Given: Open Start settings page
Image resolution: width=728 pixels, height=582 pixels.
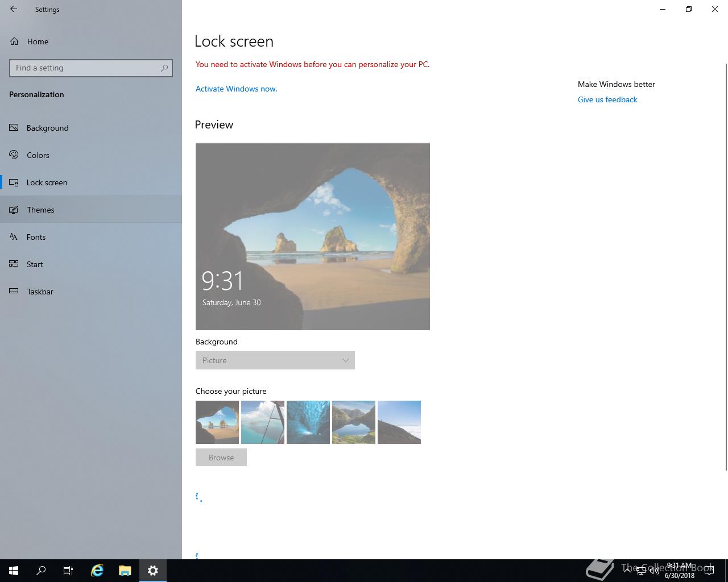Looking at the screenshot, I should pos(91,264).
